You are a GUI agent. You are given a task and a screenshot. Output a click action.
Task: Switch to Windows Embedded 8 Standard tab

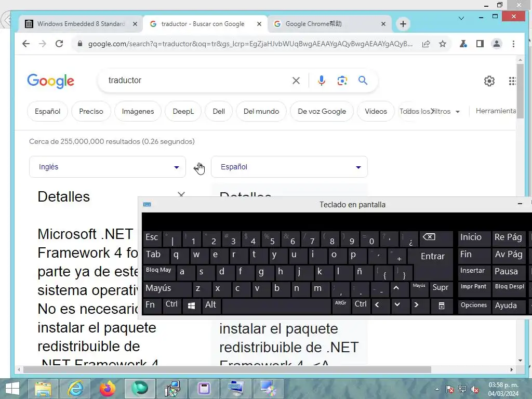coord(81,24)
